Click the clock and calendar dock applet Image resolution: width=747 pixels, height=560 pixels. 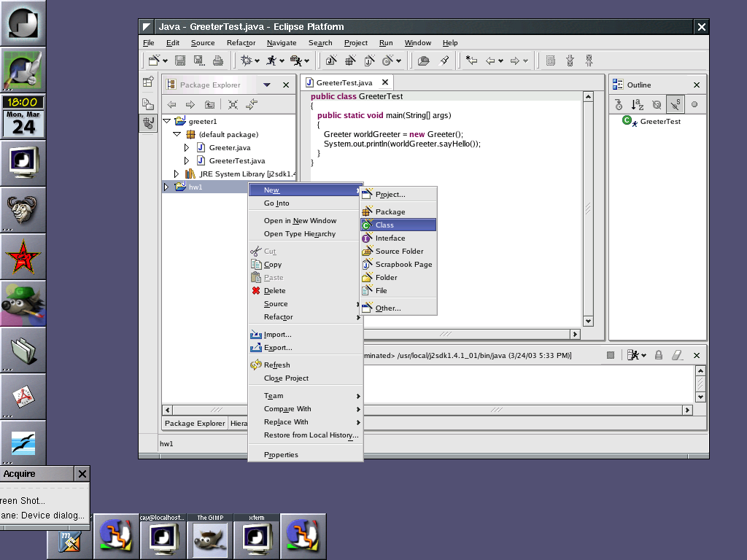pyautogui.click(x=23, y=117)
